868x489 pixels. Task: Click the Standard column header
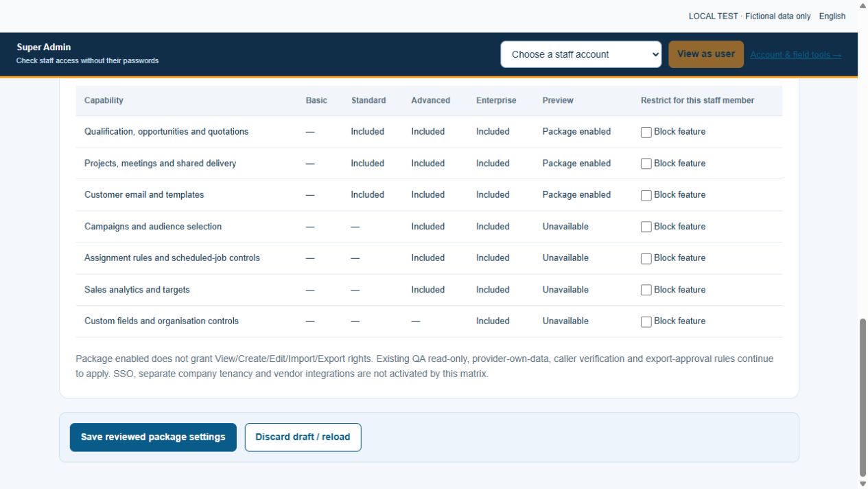368,100
